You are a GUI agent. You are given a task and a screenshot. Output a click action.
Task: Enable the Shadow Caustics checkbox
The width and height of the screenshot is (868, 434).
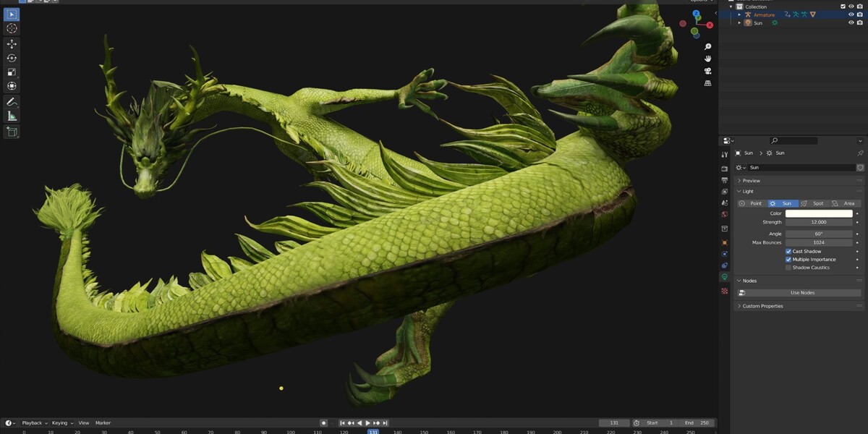(x=788, y=268)
